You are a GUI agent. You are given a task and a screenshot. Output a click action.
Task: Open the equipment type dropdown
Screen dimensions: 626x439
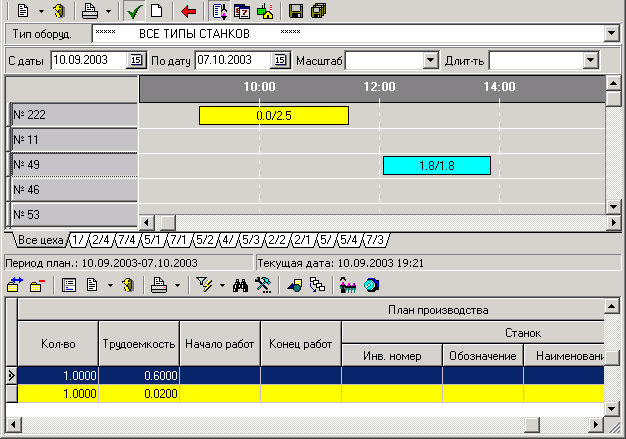tap(611, 34)
